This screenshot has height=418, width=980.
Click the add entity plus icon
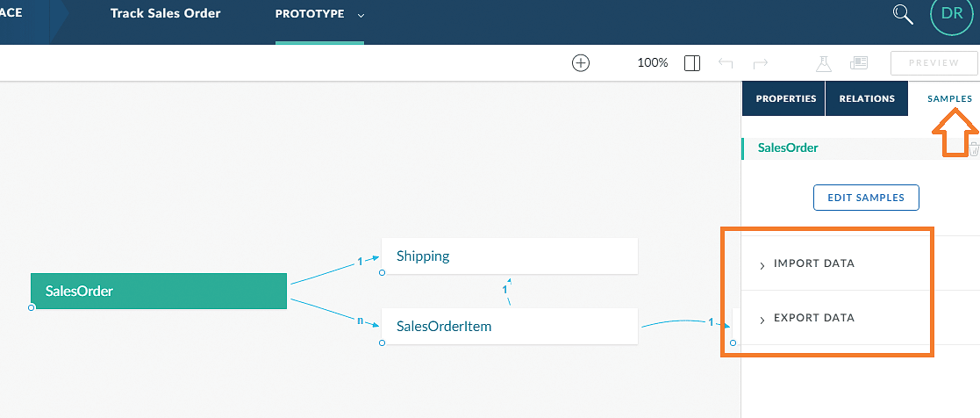click(x=581, y=63)
